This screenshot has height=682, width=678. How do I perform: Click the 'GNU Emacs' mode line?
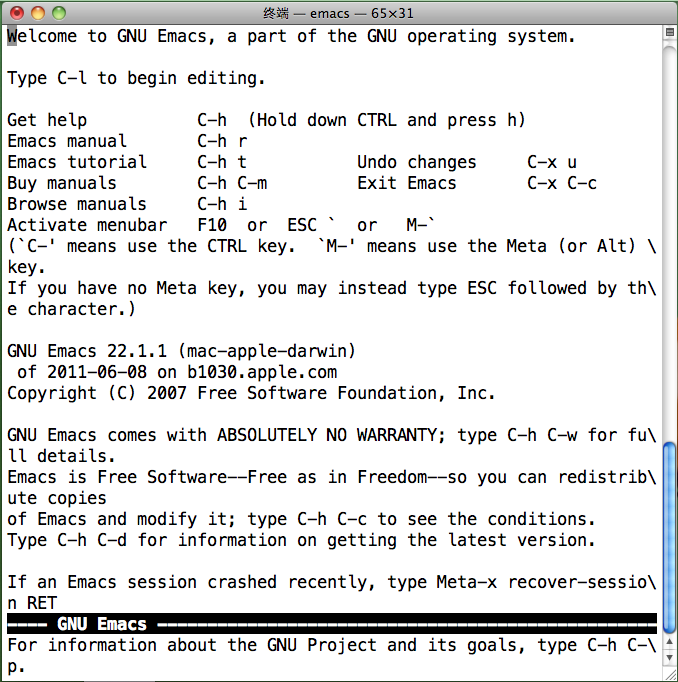332,624
